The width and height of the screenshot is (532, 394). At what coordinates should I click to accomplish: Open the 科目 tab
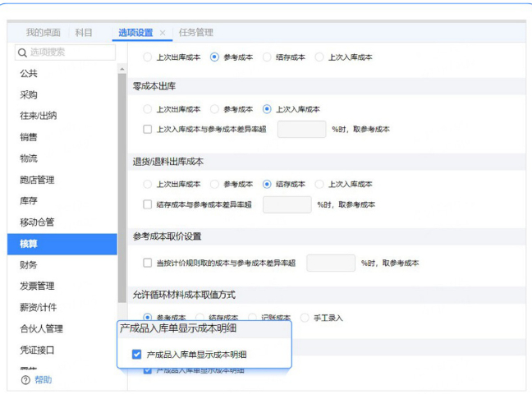pos(84,33)
